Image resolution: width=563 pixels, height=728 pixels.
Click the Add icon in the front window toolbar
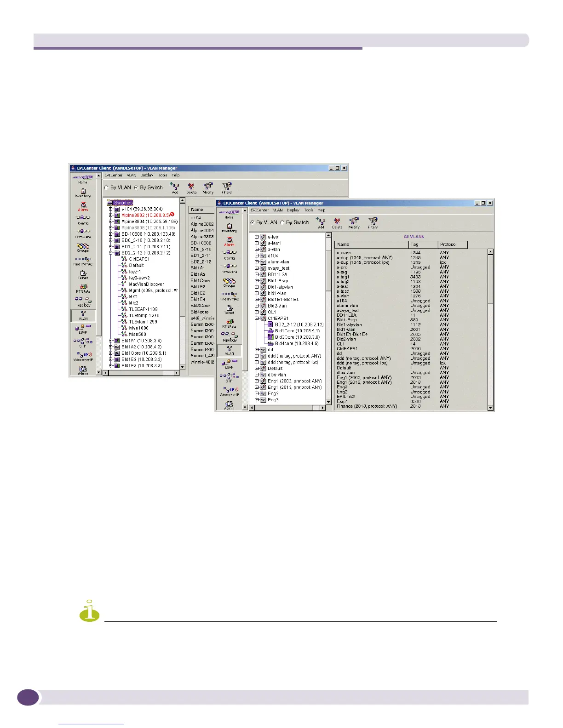[x=321, y=223]
